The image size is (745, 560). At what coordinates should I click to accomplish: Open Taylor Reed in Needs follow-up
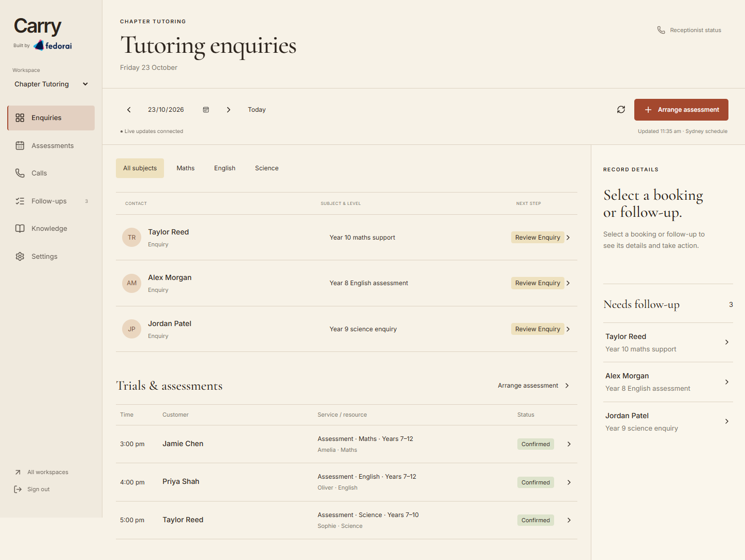click(x=668, y=343)
